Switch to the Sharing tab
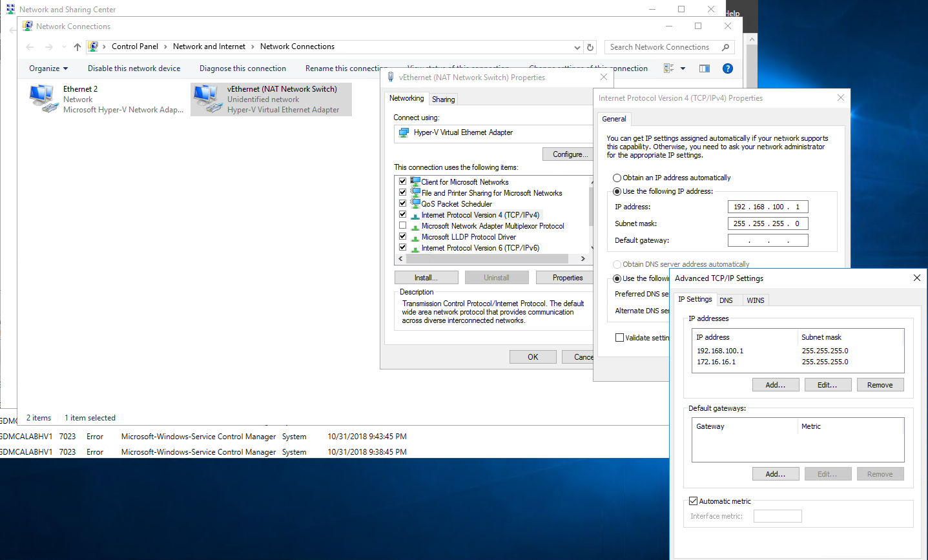Screen dimensions: 928x560 [x=444, y=99]
